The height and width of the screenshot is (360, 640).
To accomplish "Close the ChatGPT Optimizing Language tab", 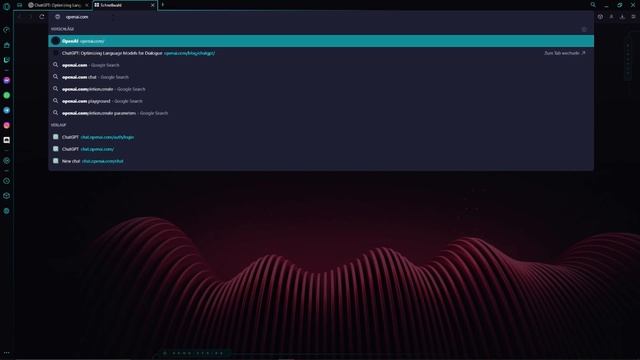I will click(x=87, y=5).
